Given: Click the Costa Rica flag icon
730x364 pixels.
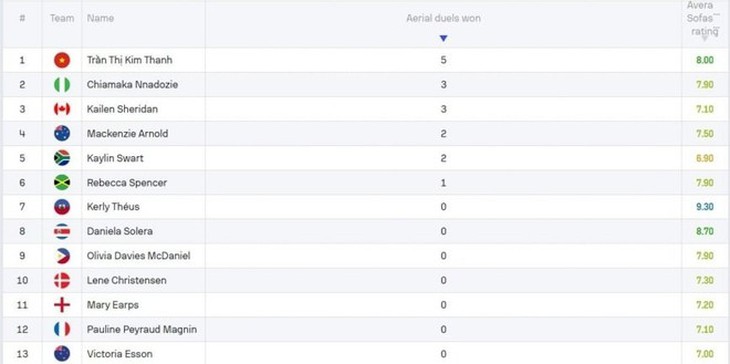Looking at the screenshot, I should [x=62, y=231].
